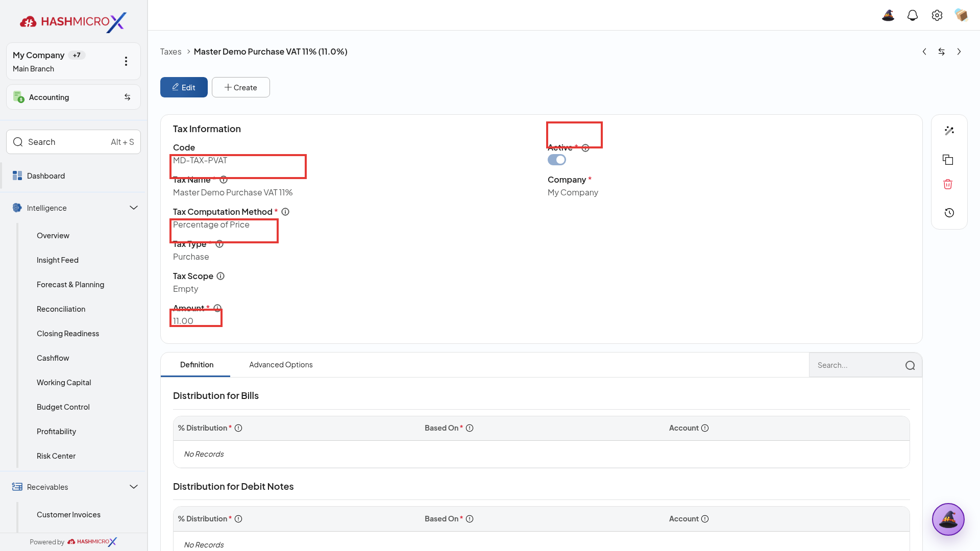Image resolution: width=980 pixels, height=551 pixels.
Task: Click the search magnifier in Definition tab bar
Action: (x=910, y=365)
